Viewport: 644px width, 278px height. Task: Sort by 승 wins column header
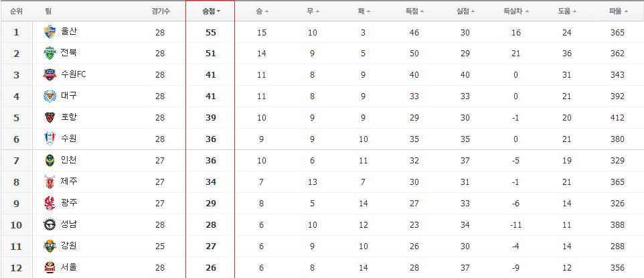262,11
